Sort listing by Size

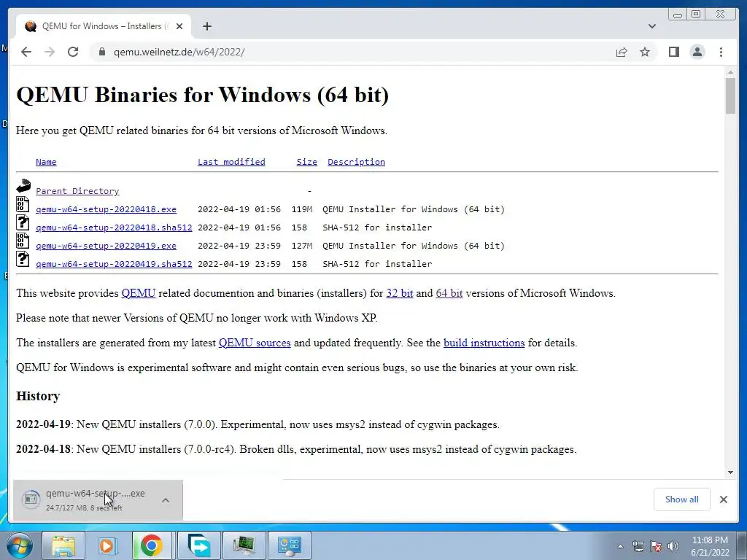(307, 162)
